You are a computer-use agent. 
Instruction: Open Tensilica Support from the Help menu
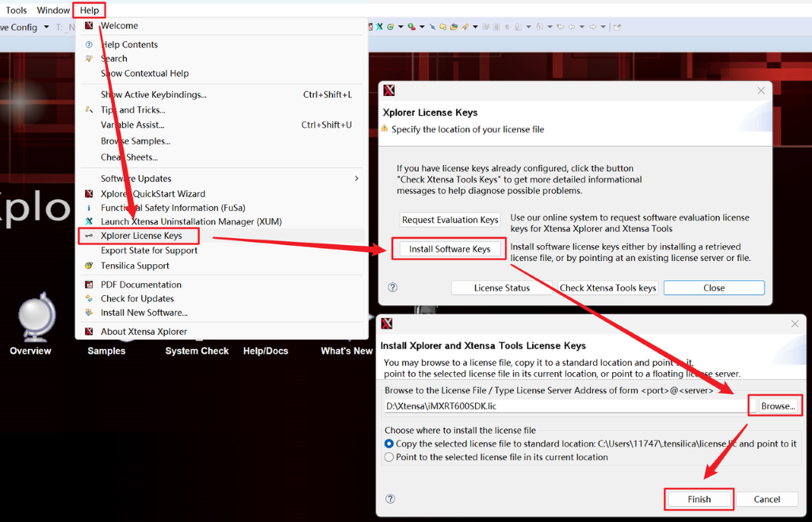click(135, 266)
